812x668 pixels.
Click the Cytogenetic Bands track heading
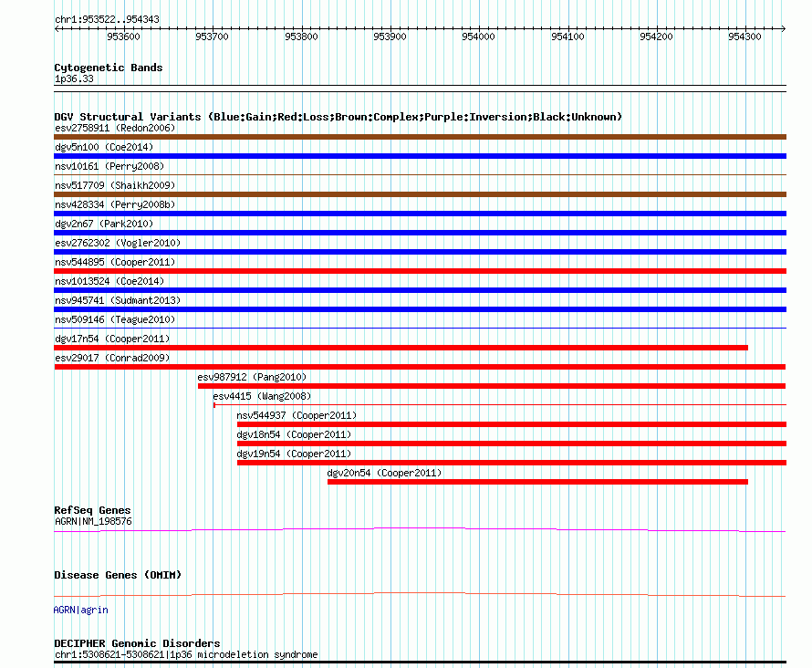109,68
